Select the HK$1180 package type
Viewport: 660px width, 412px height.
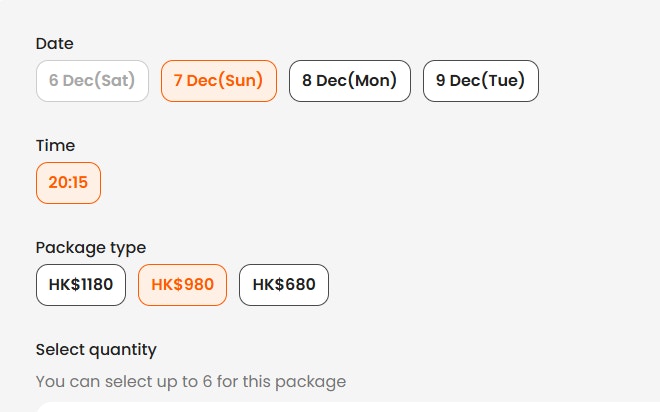pos(81,285)
